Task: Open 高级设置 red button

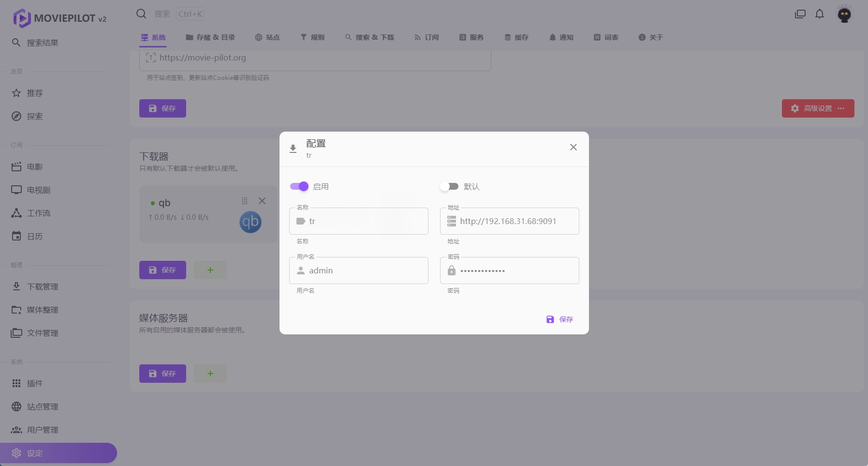Action: coord(818,108)
